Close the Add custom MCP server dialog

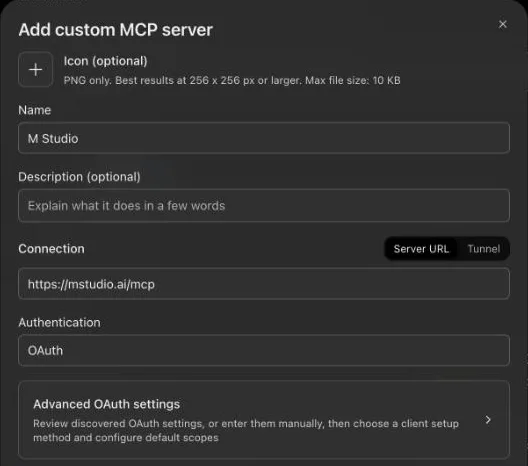pos(502,24)
